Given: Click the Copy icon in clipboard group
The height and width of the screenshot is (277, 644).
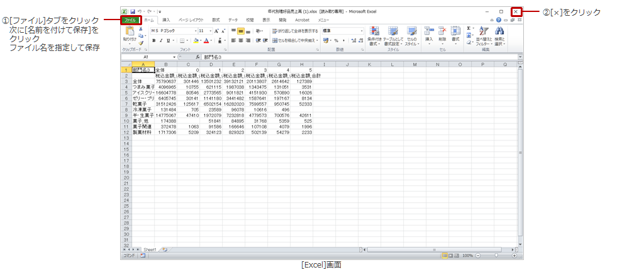Looking at the screenshot, I should 140,36.
